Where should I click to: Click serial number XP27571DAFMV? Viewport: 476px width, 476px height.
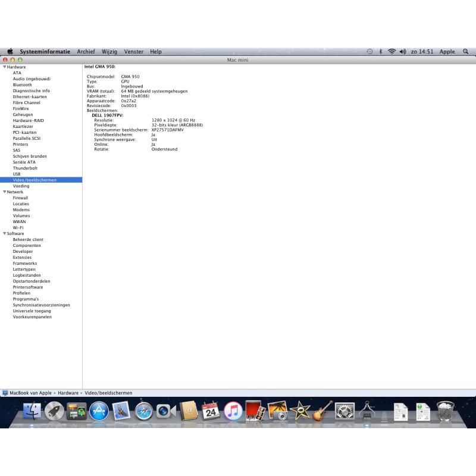click(x=168, y=130)
